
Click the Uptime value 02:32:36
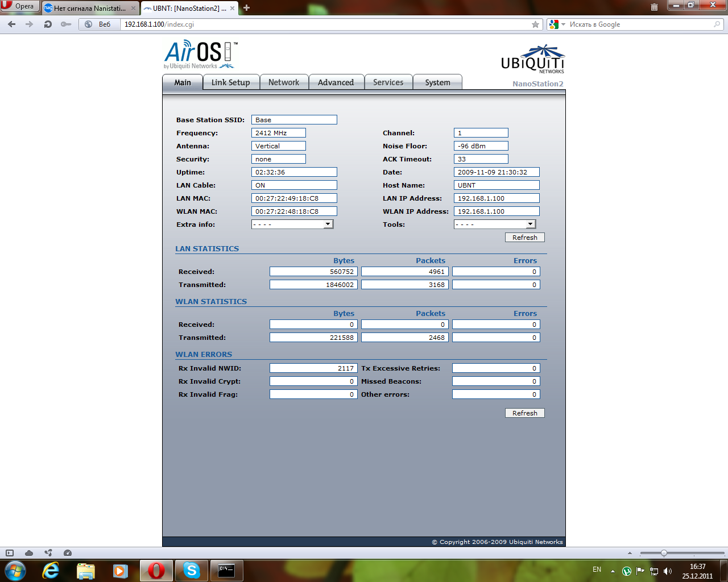[294, 172]
